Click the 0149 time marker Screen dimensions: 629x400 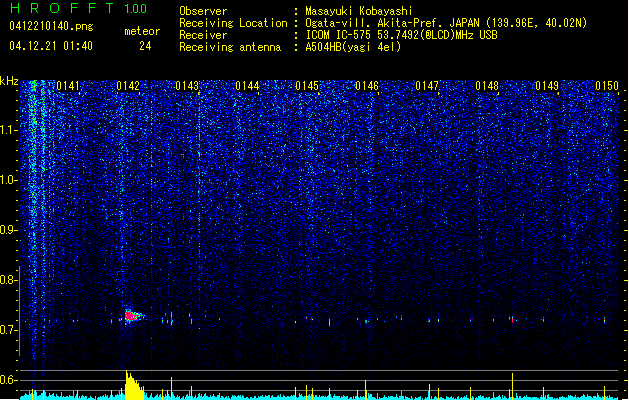point(547,86)
